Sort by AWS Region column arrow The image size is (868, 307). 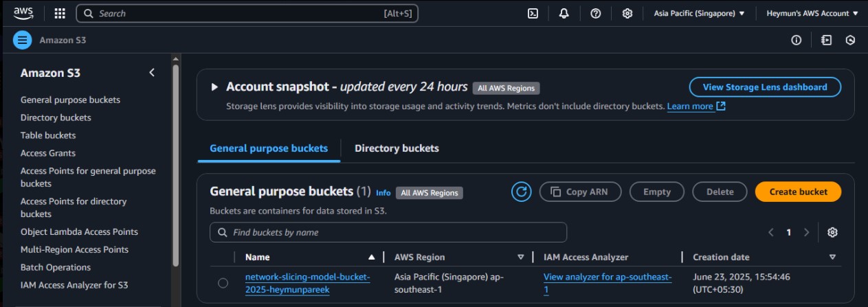[x=520, y=257]
